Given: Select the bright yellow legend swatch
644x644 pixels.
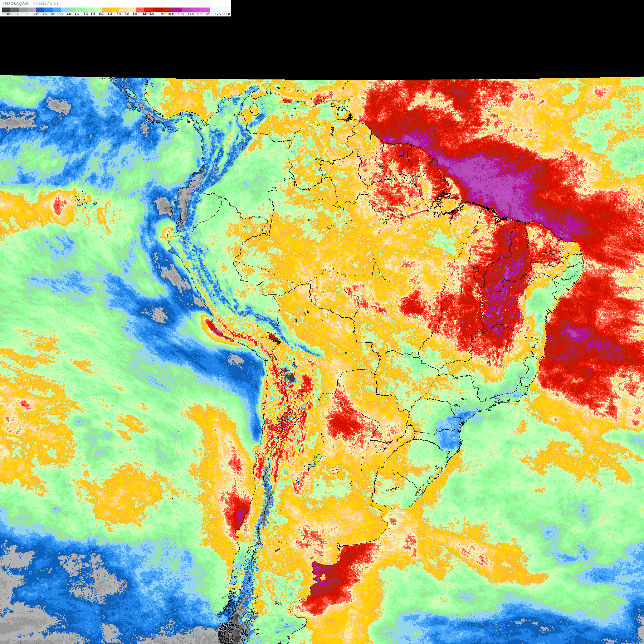Looking at the screenshot, I should (x=115, y=10).
